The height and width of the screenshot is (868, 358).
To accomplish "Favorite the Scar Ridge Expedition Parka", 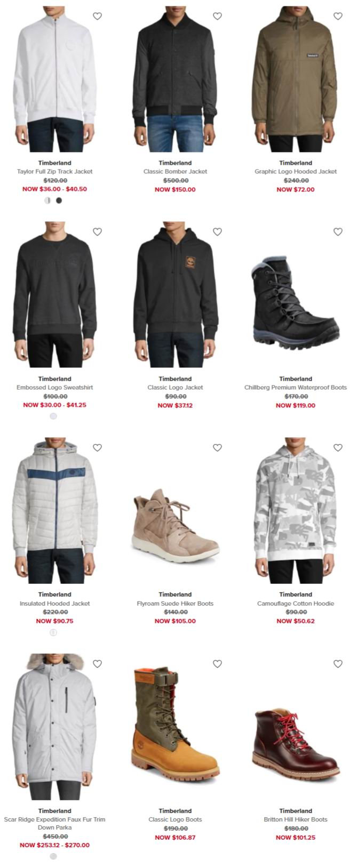I will click(97, 663).
